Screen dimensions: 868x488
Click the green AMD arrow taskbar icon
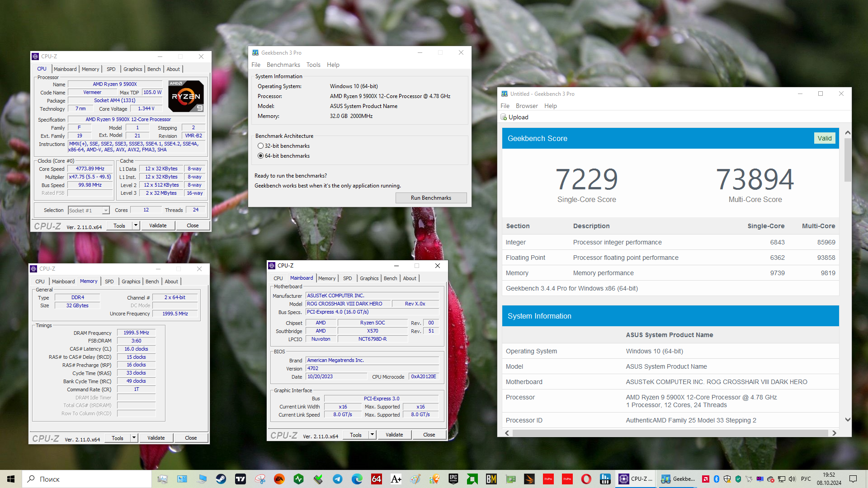click(x=472, y=479)
